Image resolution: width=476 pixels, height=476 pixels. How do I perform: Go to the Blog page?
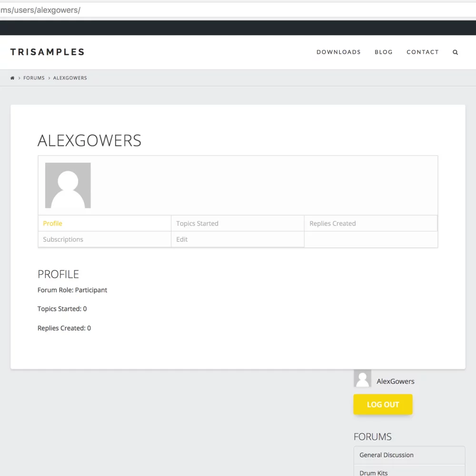383,52
